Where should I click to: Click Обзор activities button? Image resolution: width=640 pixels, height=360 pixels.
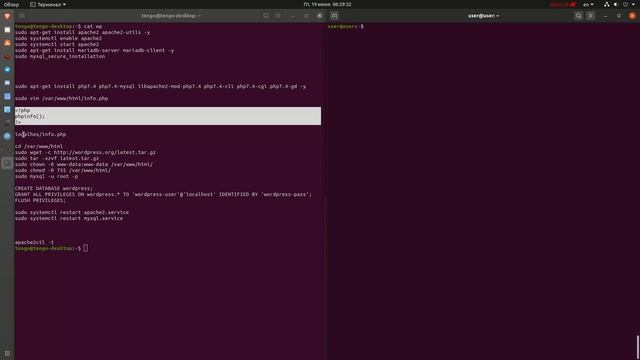(11, 4)
